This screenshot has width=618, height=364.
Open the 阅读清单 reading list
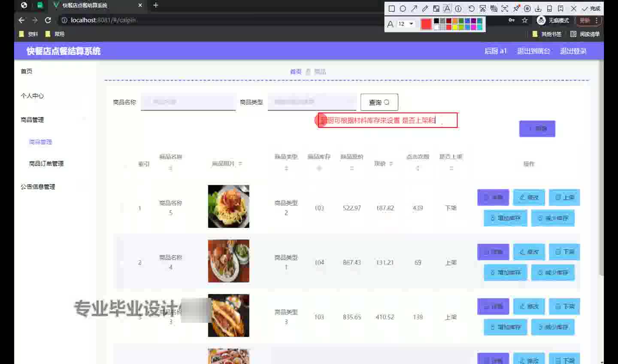tap(585, 34)
